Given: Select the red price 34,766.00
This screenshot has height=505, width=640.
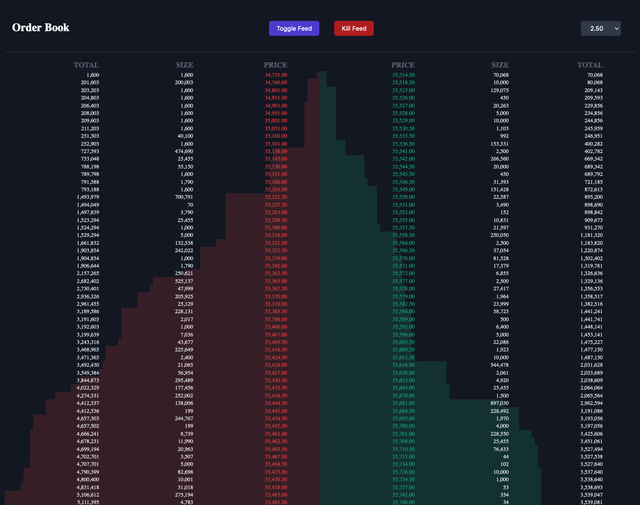Looking at the screenshot, I should 276,82.
